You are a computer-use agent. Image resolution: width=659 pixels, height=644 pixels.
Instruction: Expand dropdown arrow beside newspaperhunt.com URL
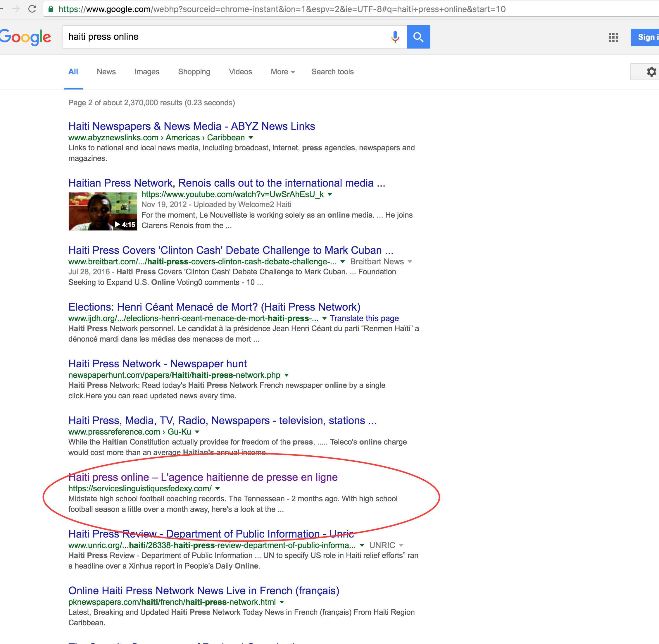pos(287,376)
